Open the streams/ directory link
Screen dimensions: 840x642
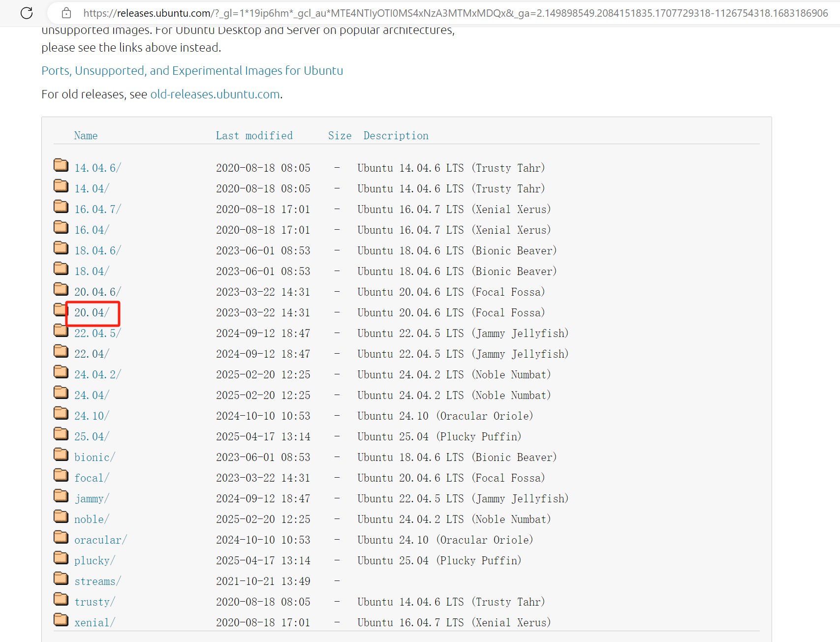tap(97, 581)
